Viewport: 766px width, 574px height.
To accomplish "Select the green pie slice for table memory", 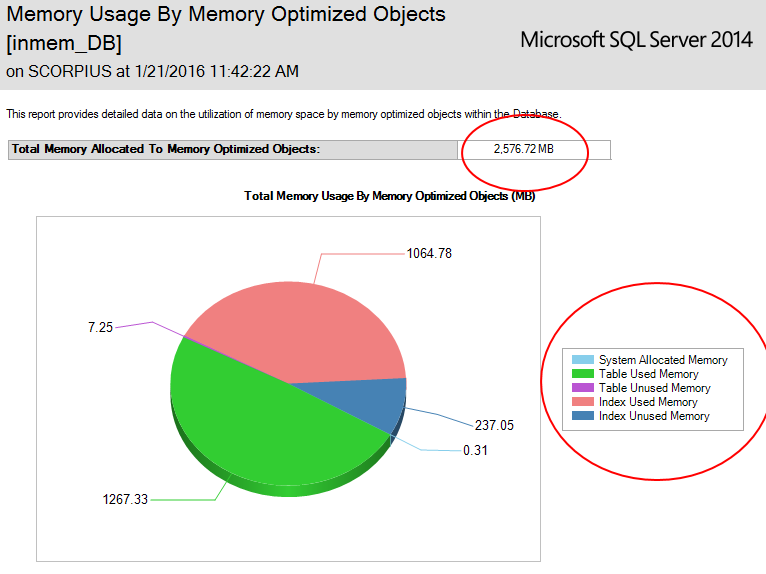I will pyautogui.click(x=260, y=430).
